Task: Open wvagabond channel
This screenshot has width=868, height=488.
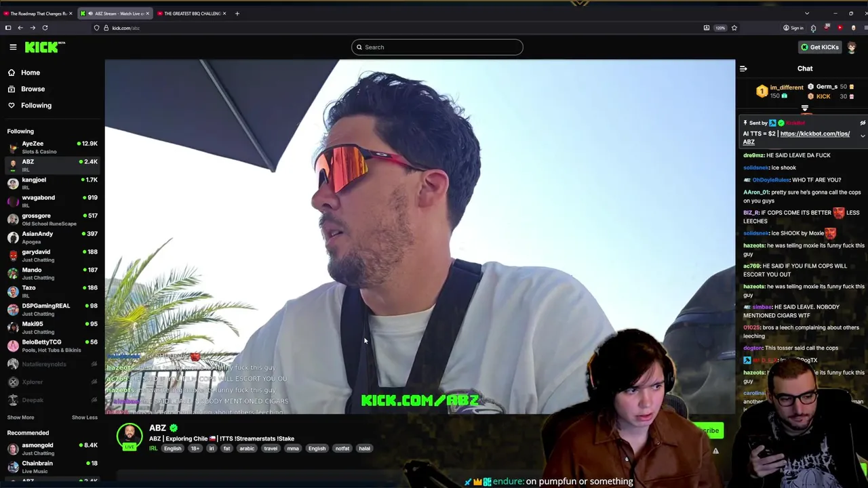Action: tap(52, 201)
